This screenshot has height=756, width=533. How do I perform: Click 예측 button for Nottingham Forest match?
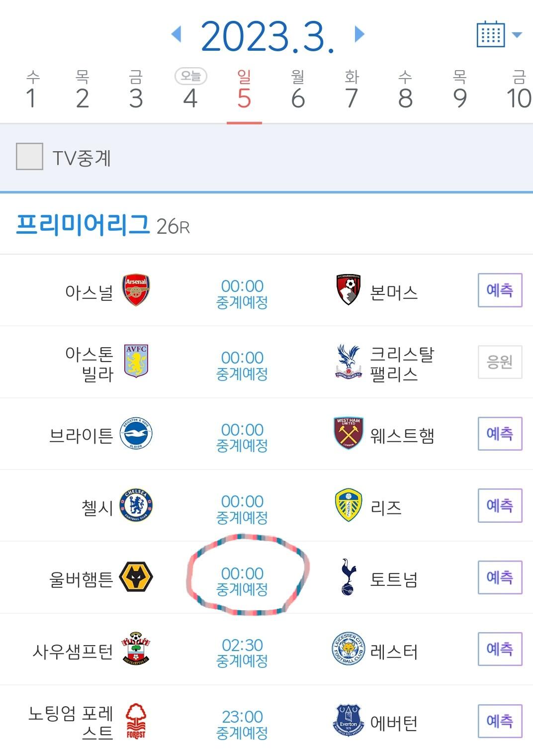pyautogui.click(x=500, y=721)
